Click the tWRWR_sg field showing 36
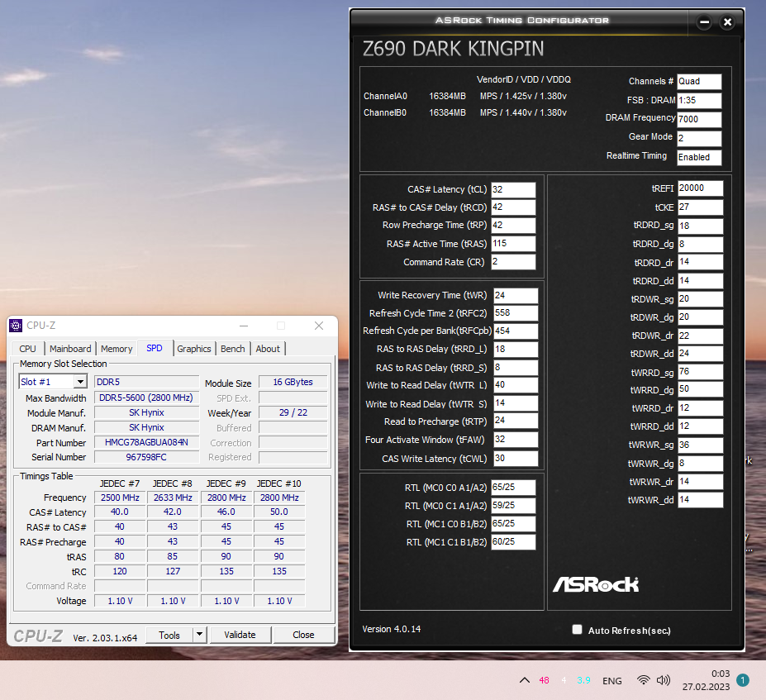Screen dimensions: 766x700 (x=700, y=445)
